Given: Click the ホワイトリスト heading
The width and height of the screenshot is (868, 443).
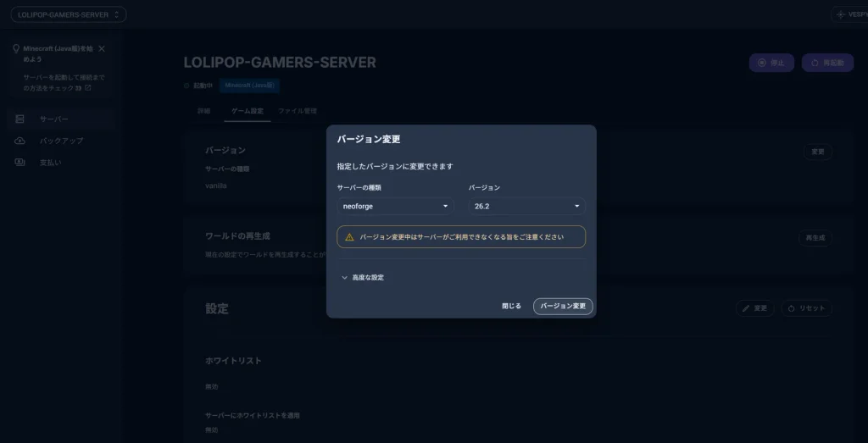Looking at the screenshot, I should pyautogui.click(x=233, y=361).
